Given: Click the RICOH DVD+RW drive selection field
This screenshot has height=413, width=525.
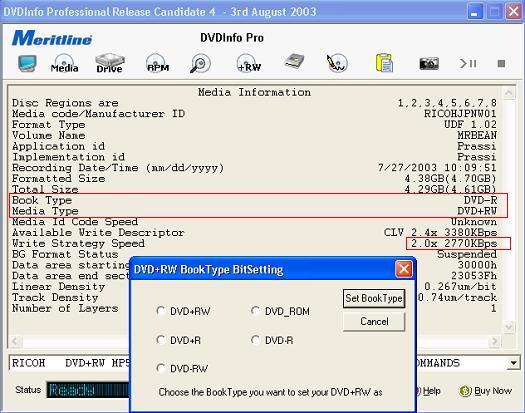Looking at the screenshot, I should pyautogui.click(x=69, y=363).
